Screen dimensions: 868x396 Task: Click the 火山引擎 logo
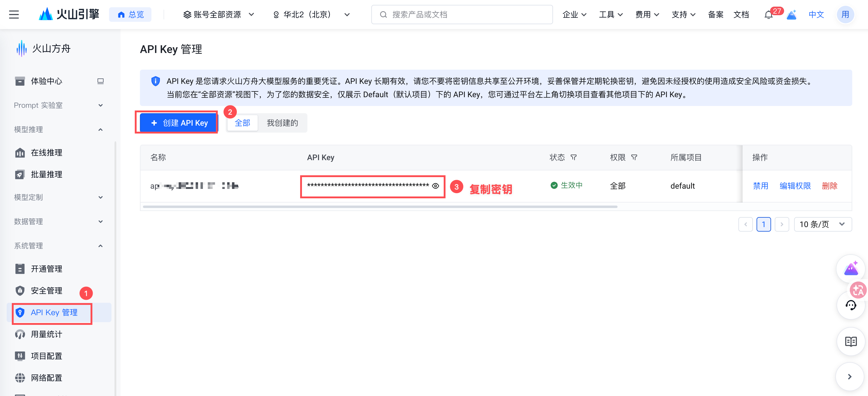coord(69,15)
